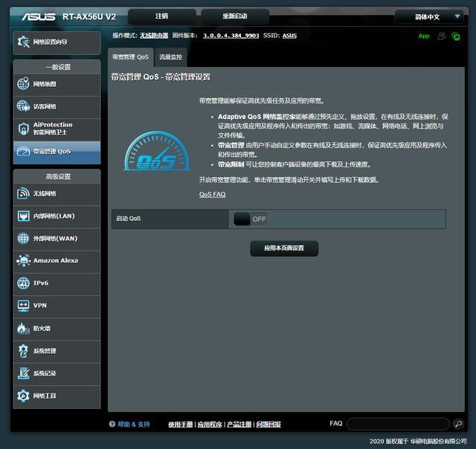
Task: Open the QoS FAQ link
Action: [x=212, y=194]
